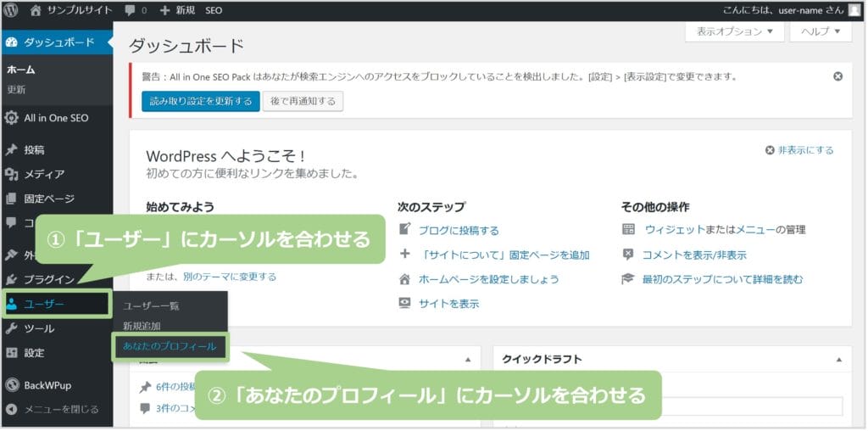Open メニュー management link
The image size is (868, 431).
755,230
